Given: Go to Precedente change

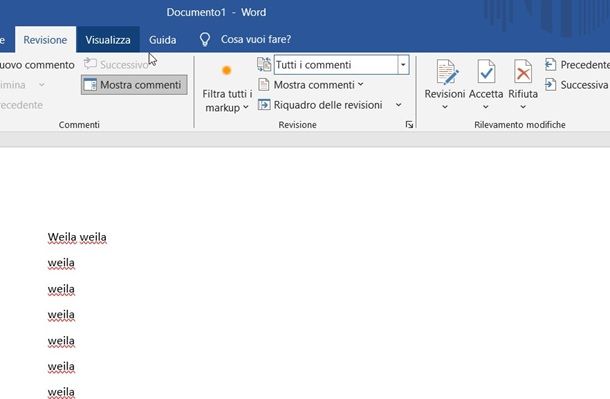Looking at the screenshot, I should (577, 65).
